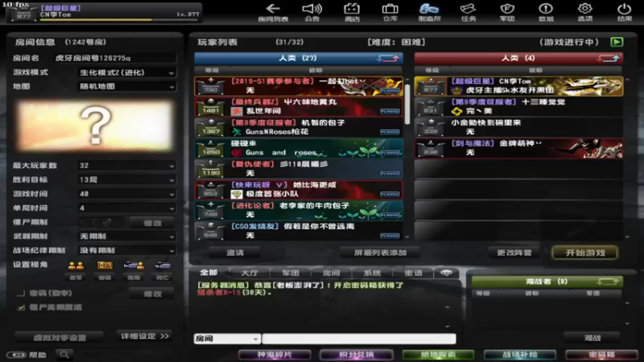The width and height of the screenshot is (644, 362).
Task: Open the 房间 chat channel dropdown
Action: pyautogui.click(x=227, y=339)
